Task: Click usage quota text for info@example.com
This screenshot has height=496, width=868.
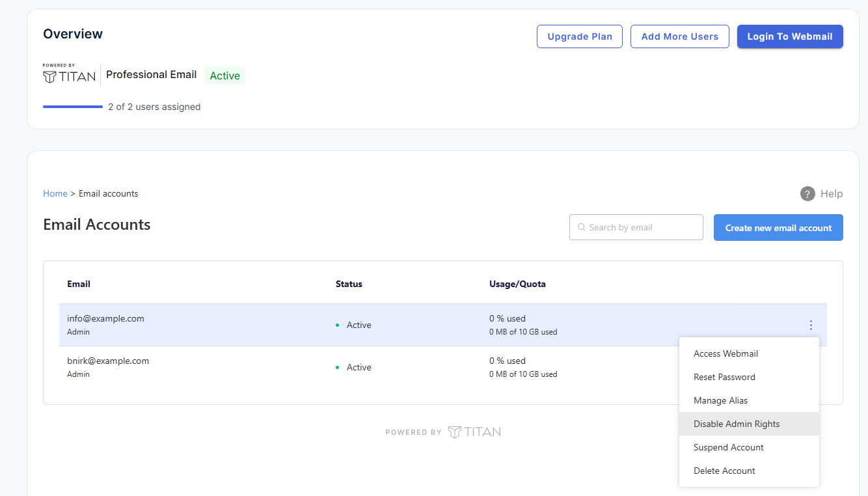Action: pos(523,325)
